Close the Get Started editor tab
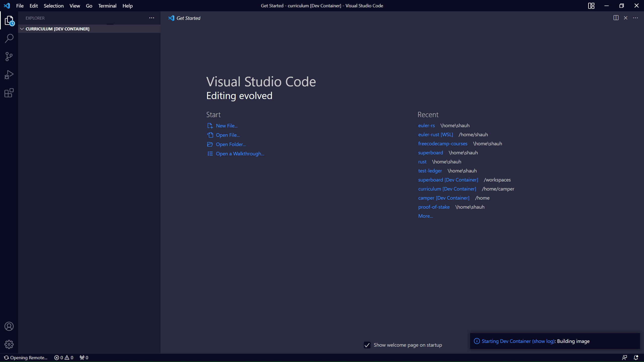The image size is (644, 362). tap(626, 18)
